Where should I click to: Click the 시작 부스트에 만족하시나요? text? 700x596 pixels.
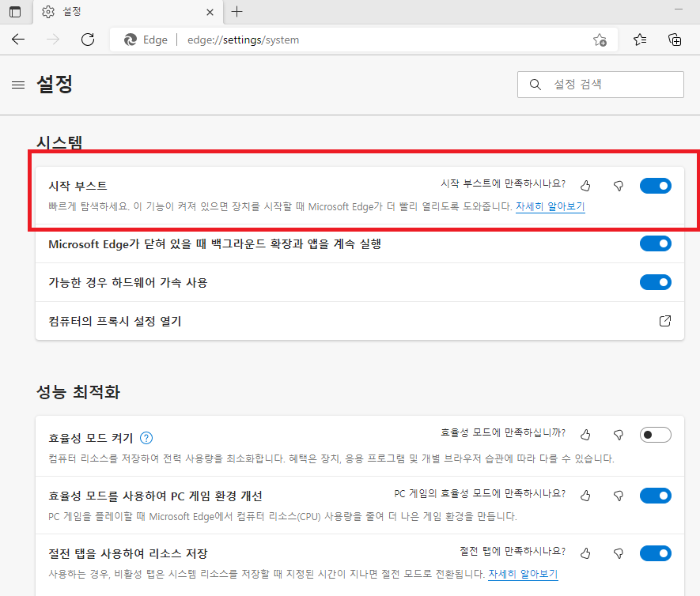pyautogui.click(x=503, y=183)
